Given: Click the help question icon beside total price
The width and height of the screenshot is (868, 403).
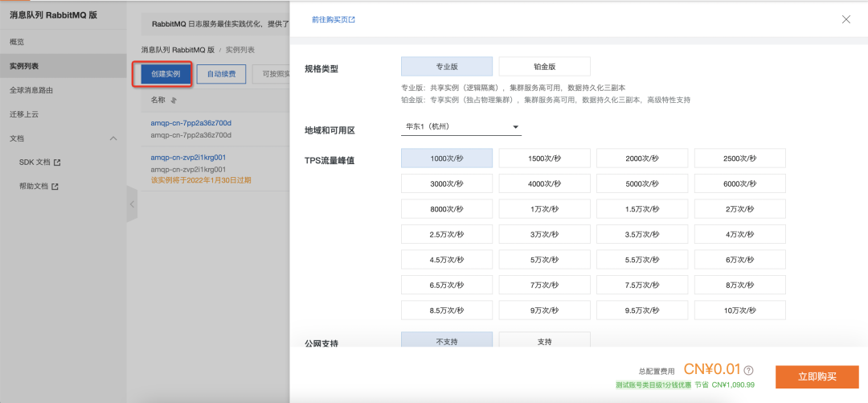Looking at the screenshot, I should 749,370.
